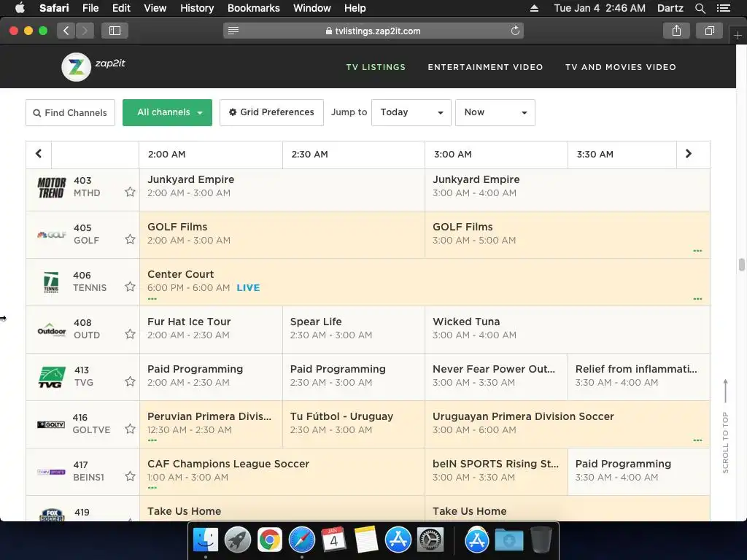The height and width of the screenshot is (560, 747).
Task: Open Uruguayan Primera Division Soccer listing
Action: [x=568, y=424]
